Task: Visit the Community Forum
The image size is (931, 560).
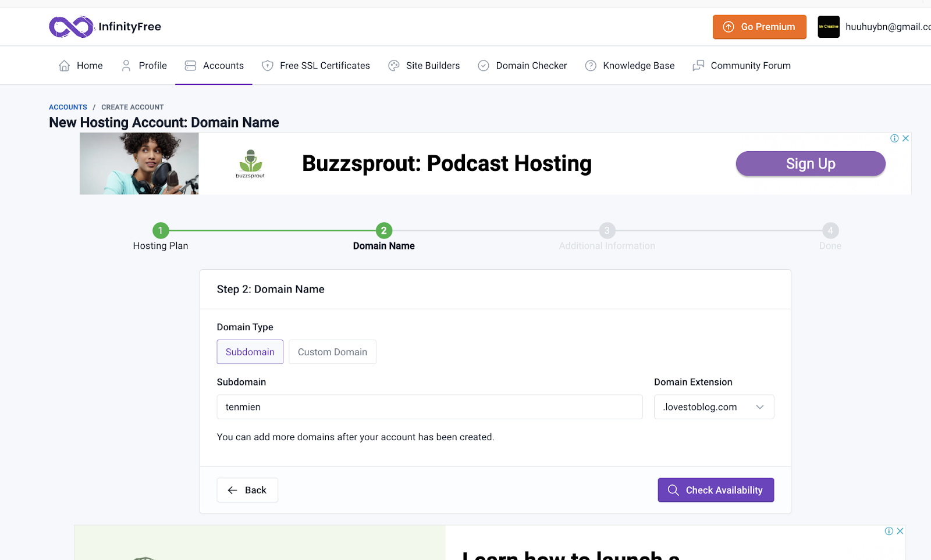Action: [741, 66]
